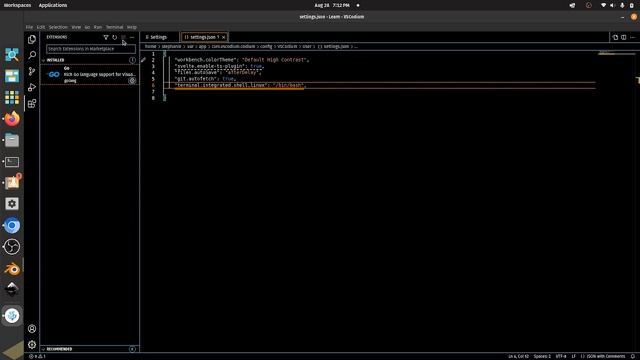Open the Help menu
The image size is (640, 360).
pos(131,27)
